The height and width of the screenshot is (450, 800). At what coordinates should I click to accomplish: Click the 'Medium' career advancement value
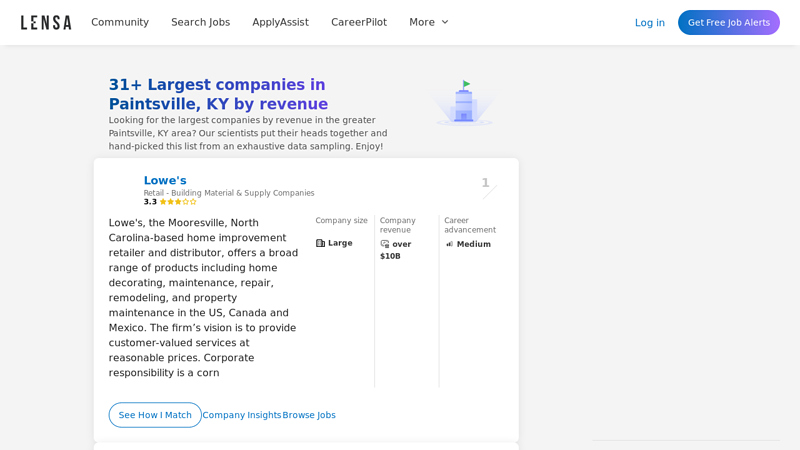[473, 244]
